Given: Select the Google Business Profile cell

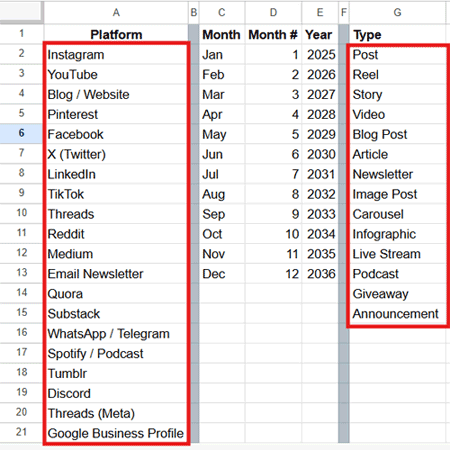Looking at the screenshot, I should click(x=116, y=433).
